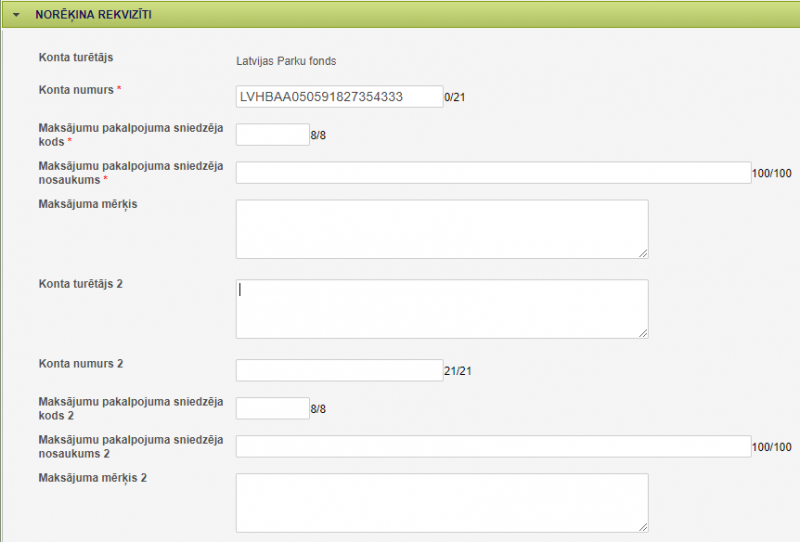This screenshot has width=800, height=542.
Task: Select the first sniedzēja nosaukums text field
Action: point(492,173)
